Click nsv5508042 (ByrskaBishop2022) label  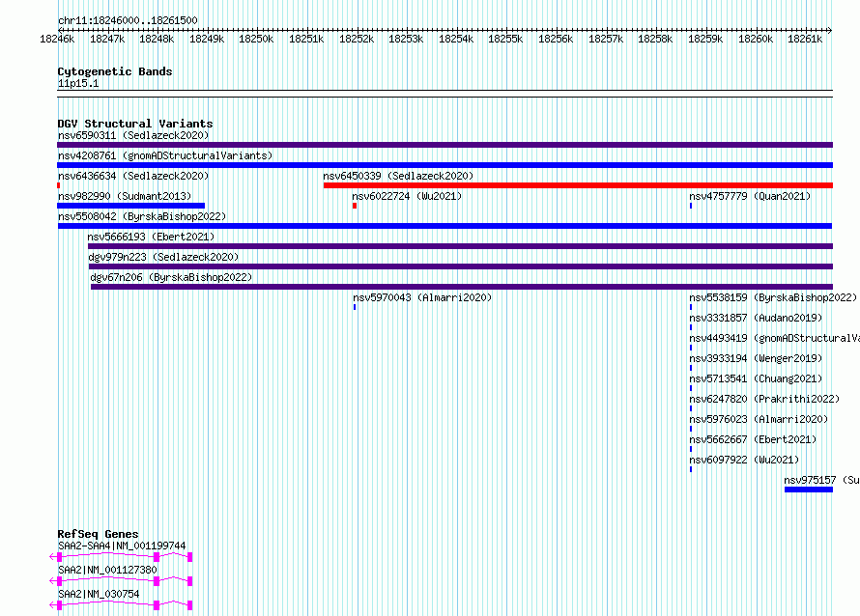pos(142,216)
